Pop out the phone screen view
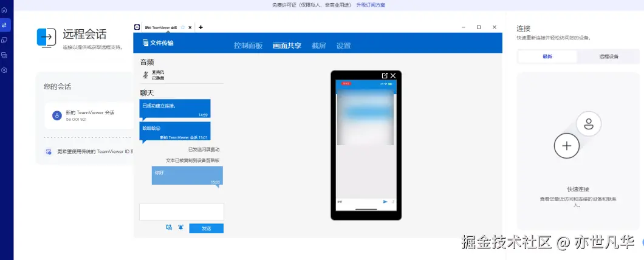 point(385,75)
